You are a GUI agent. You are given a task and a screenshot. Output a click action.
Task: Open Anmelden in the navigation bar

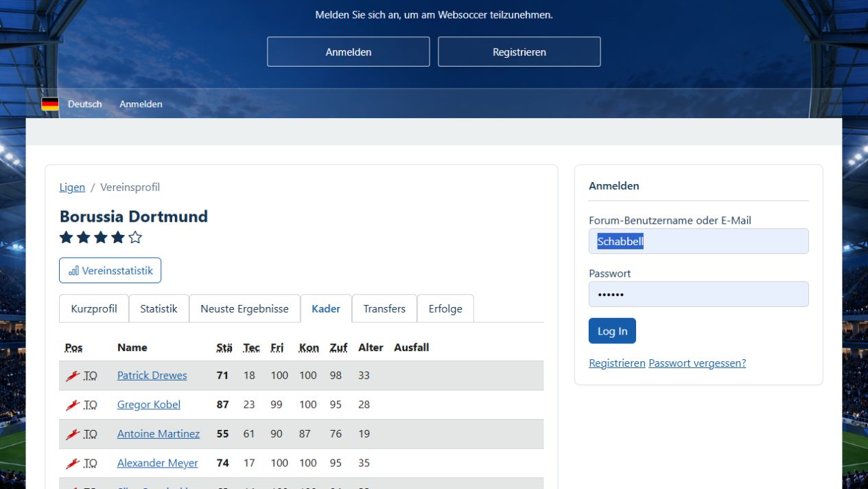[x=141, y=104]
